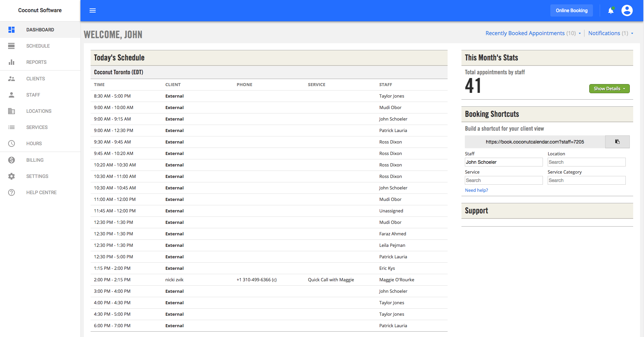Click the Support panel heading

tap(476, 211)
